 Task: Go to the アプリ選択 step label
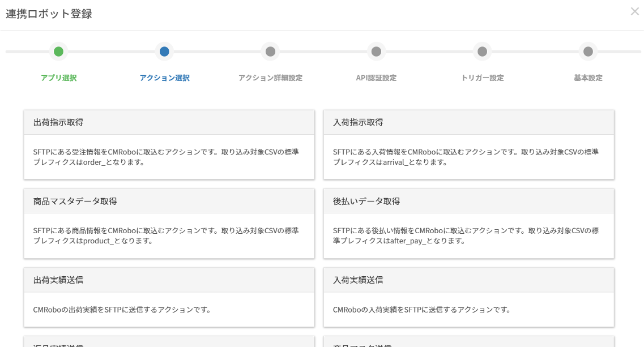coord(59,78)
